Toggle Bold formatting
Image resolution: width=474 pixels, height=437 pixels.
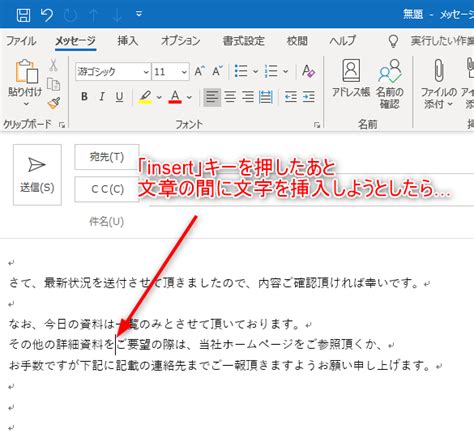(84, 97)
